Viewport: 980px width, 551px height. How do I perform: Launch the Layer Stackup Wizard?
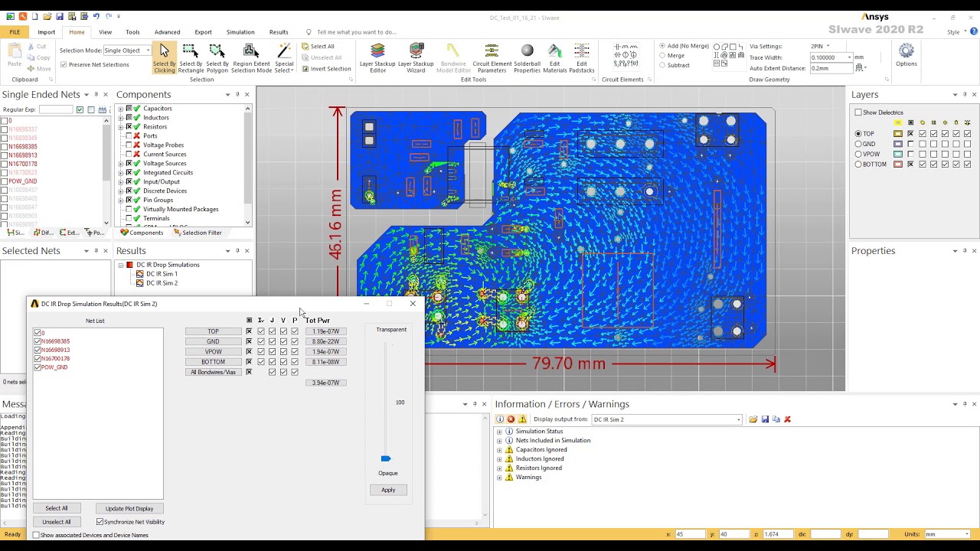tap(416, 58)
